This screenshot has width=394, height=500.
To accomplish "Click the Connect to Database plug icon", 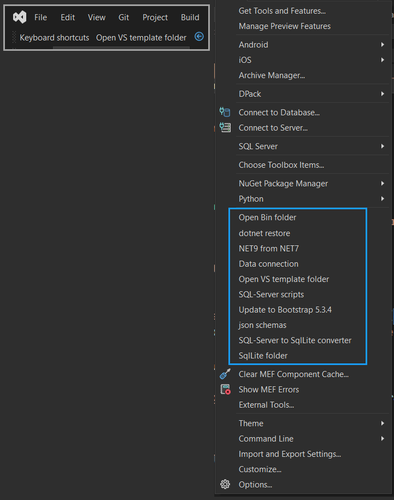I will tap(225, 112).
